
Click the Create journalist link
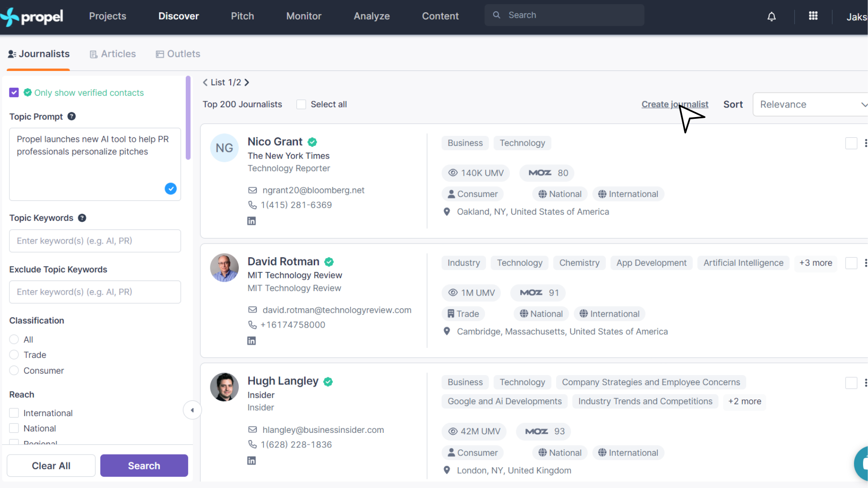pyautogui.click(x=675, y=104)
